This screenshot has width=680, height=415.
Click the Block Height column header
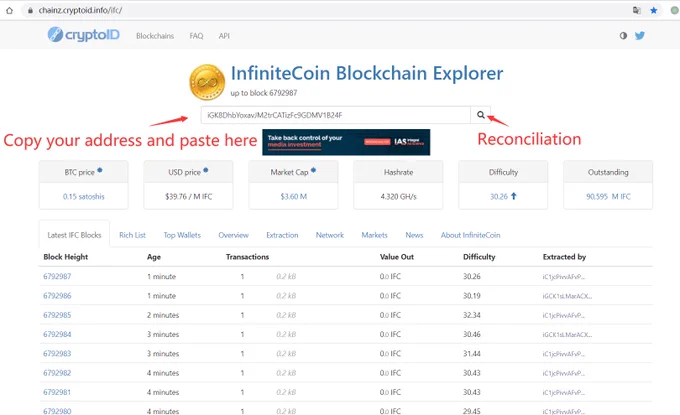[65, 257]
